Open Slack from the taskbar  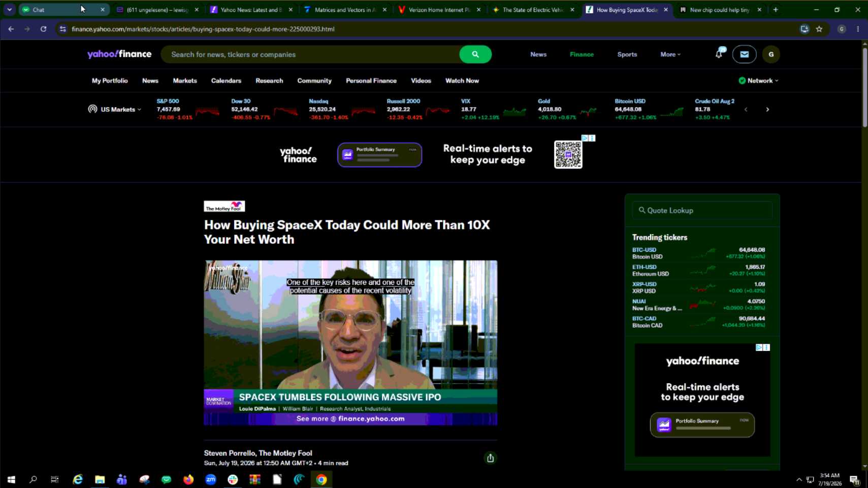(233, 479)
